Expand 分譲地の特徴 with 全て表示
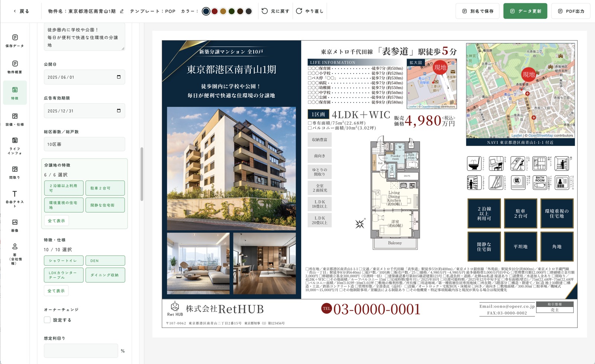 [56, 221]
